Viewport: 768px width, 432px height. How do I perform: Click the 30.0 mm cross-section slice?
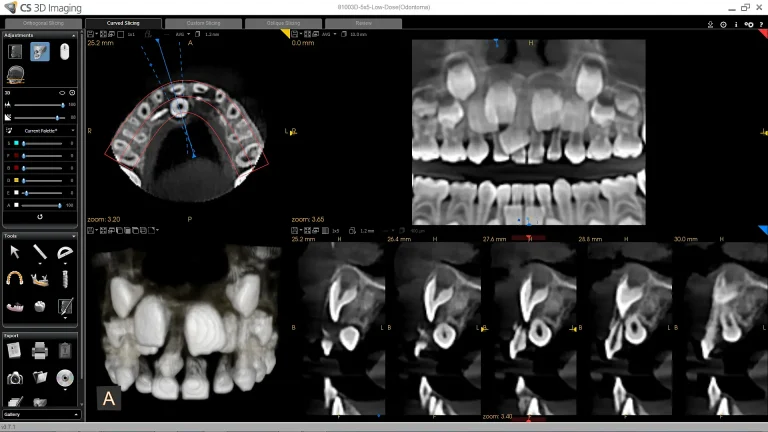pyautogui.click(x=720, y=329)
